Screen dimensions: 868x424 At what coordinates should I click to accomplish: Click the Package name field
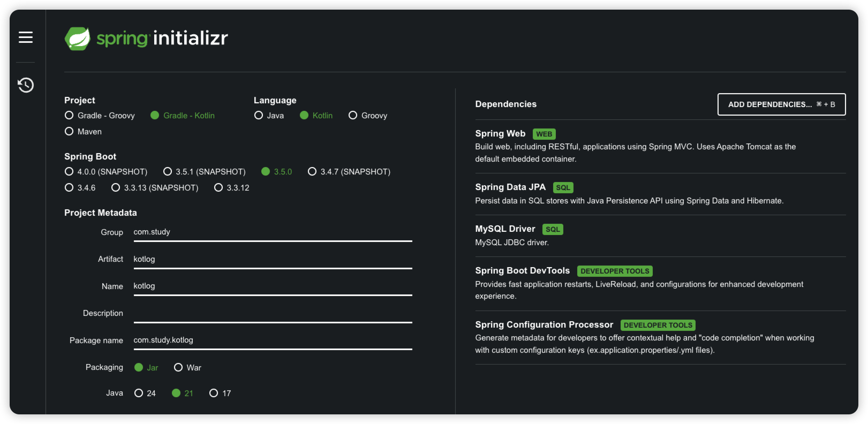coord(273,340)
